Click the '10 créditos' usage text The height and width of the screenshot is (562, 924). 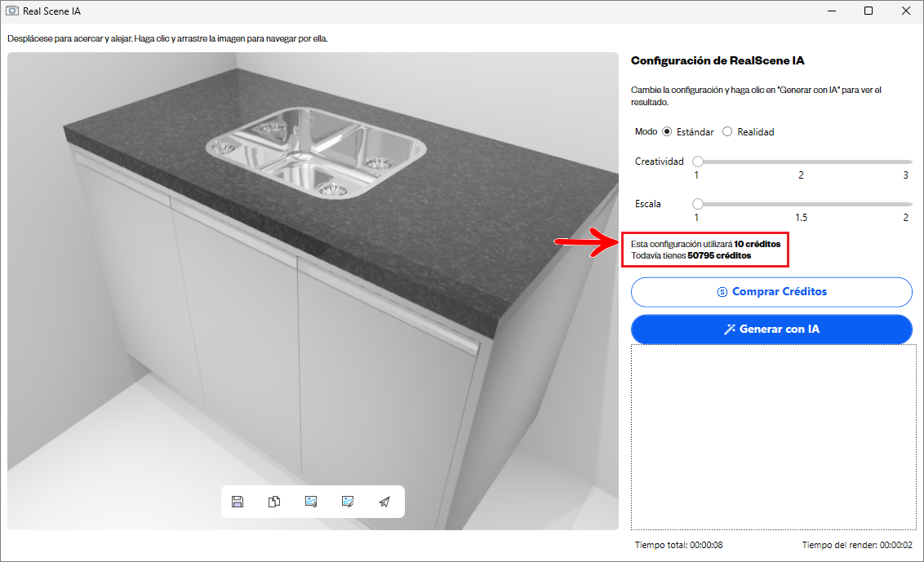pos(757,244)
